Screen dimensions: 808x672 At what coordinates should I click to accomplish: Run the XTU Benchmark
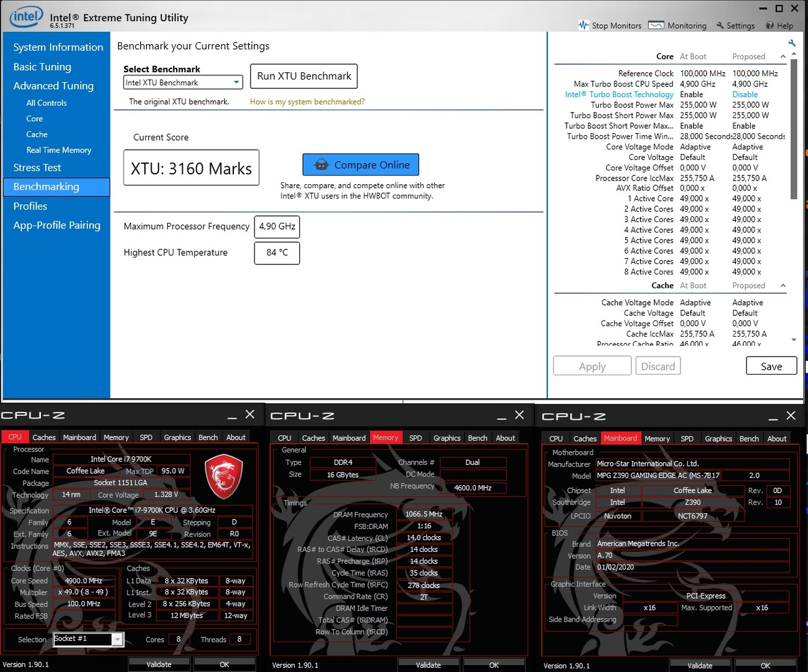(x=304, y=76)
